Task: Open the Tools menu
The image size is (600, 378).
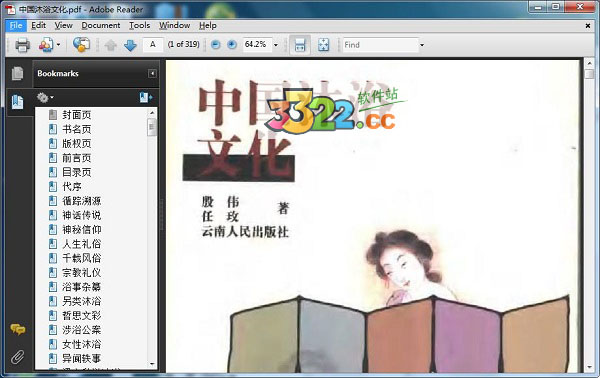Action: click(139, 25)
